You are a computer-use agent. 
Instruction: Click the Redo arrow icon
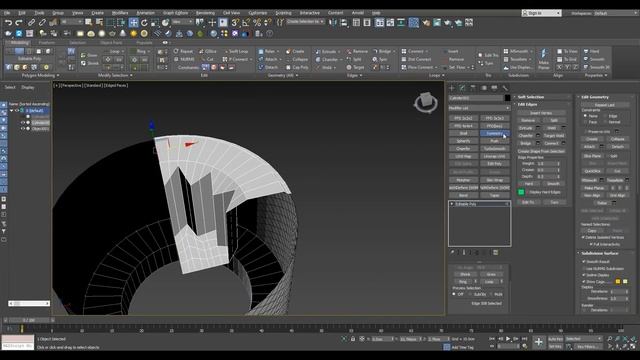18,22
